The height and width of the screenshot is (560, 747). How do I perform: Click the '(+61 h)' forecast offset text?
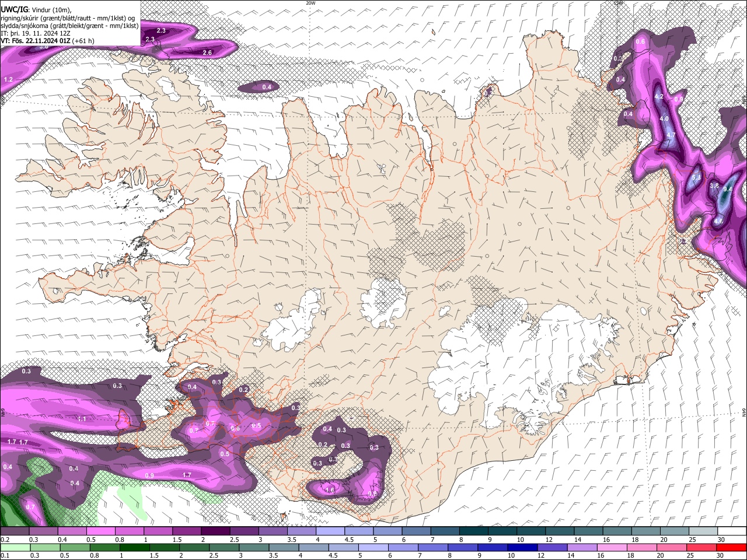click(x=84, y=41)
